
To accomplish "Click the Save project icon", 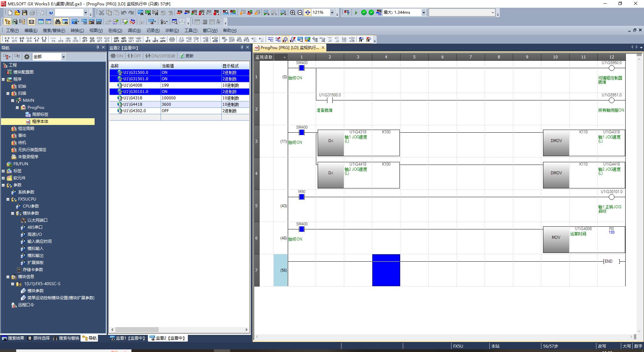I will (24, 13).
